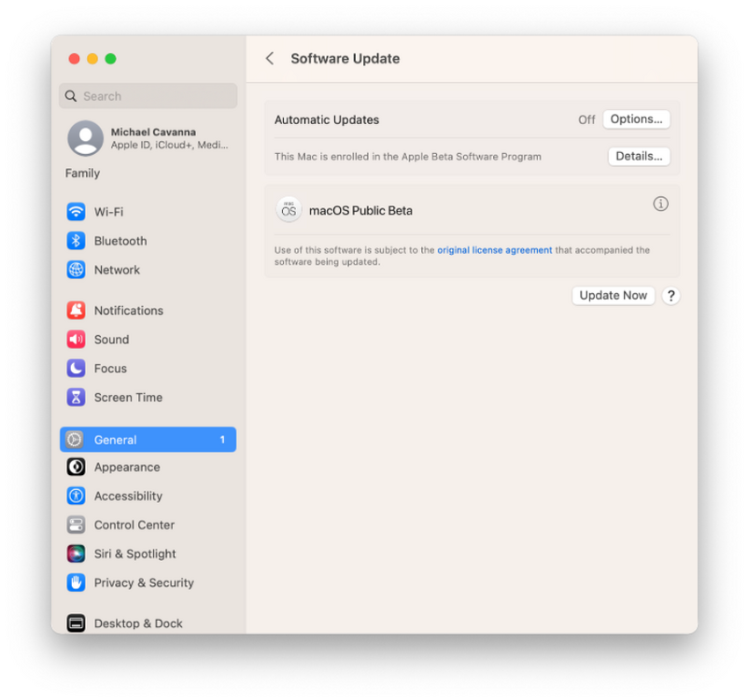This screenshot has height=700, width=748.
Task: Click the General gear icon
Action: [x=75, y=440]
